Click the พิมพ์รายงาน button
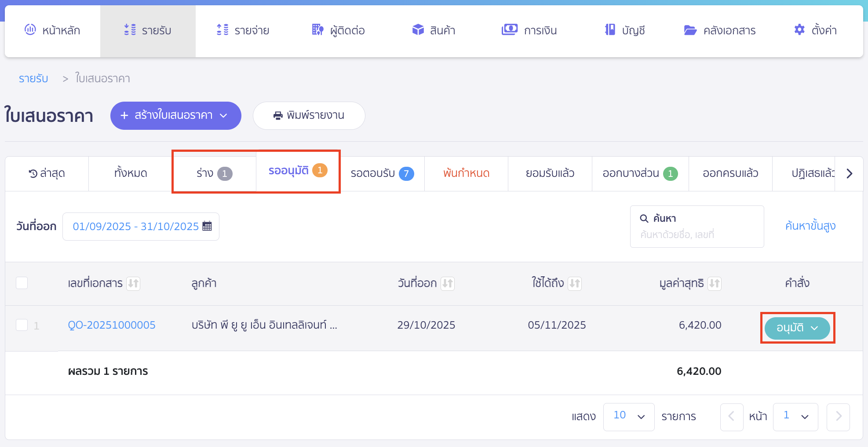Screen dimensions: 868x447 [309, 116]
